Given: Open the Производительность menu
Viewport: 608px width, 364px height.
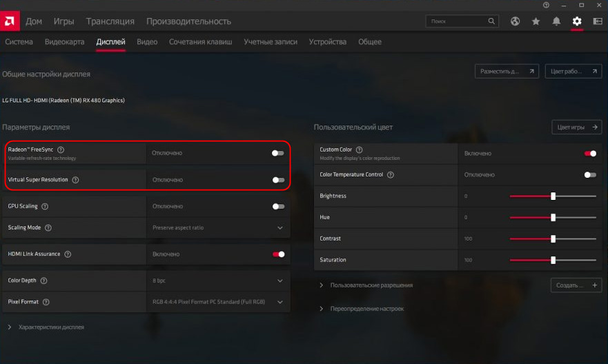Looking at the screenshot, I should pos(188,21).
